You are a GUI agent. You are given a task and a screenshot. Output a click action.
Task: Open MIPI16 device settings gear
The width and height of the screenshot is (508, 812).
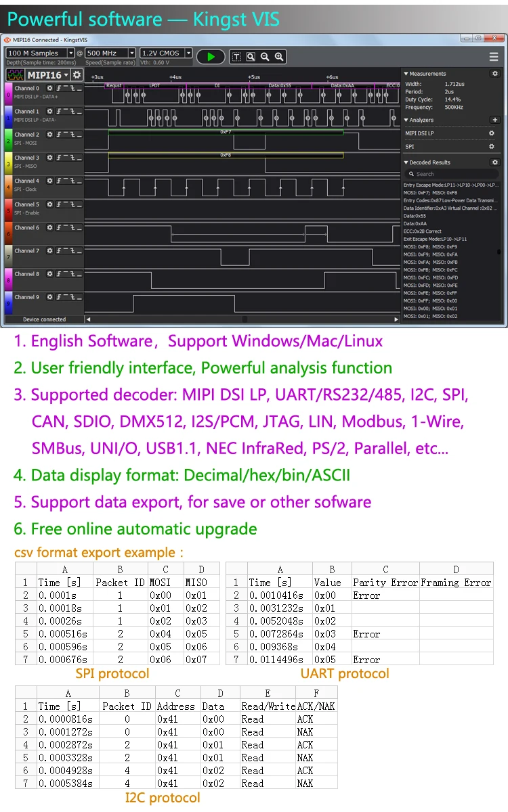tap(77, 75)
